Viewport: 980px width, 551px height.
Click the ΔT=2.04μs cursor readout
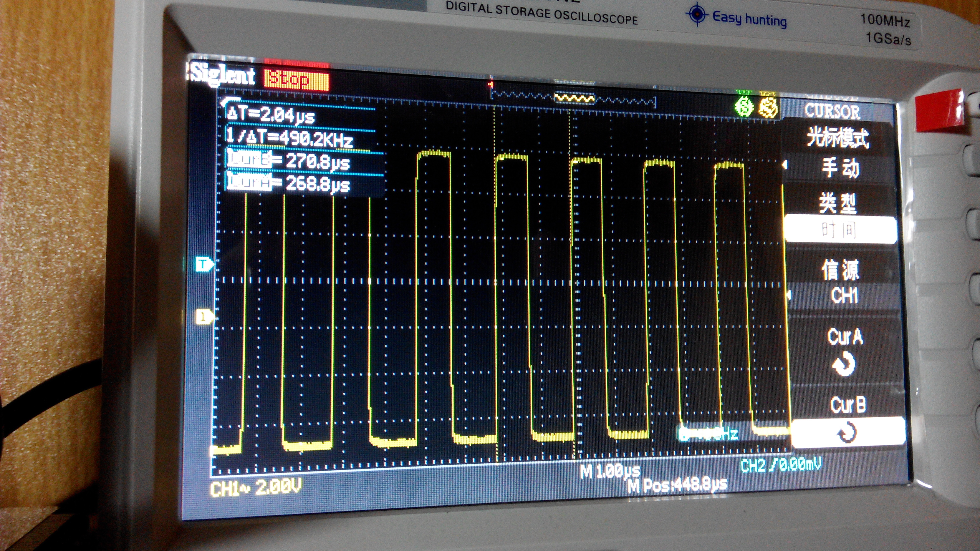coord(271,114)
